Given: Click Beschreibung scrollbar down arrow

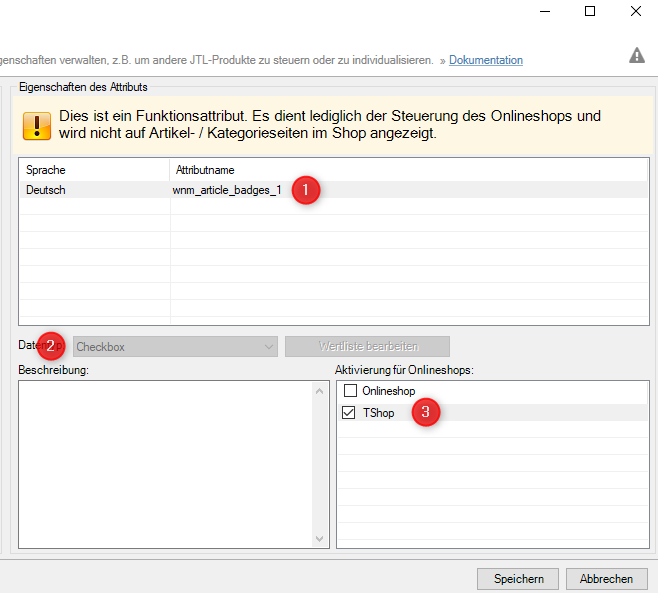Looking at the screenshot, I should (x=319, y=538).
